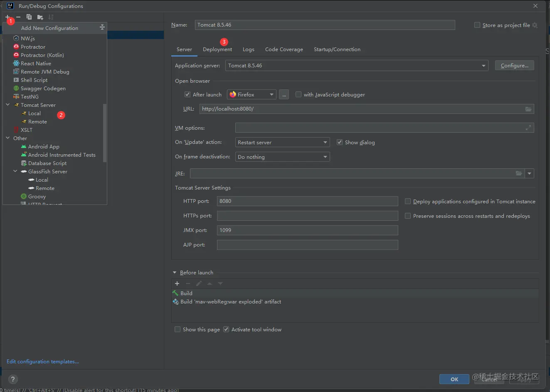Click the HTTPs port field
This screenshot has width=550, height=392.
[308, 216]
